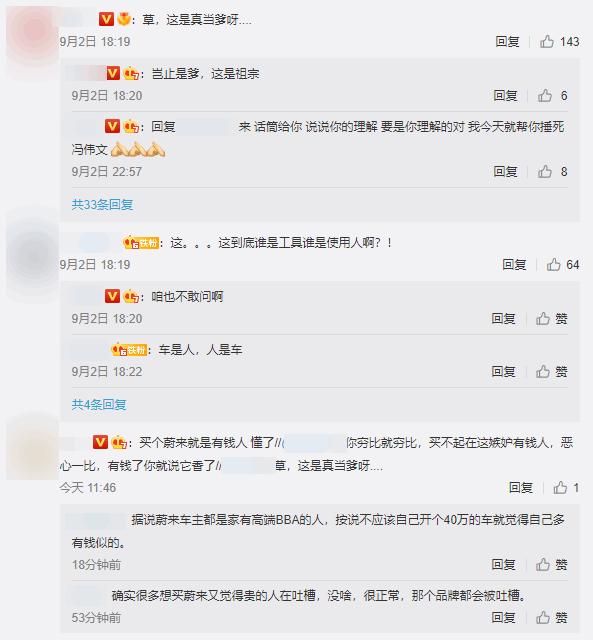Open the first commenter's avatar
593x640 pixels.
coord(33,31)
